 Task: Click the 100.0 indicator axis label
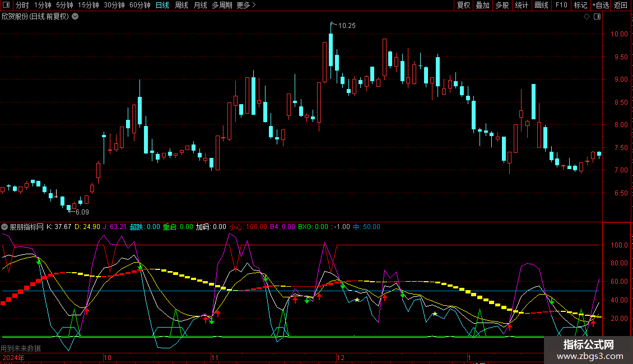pos(619,245)
